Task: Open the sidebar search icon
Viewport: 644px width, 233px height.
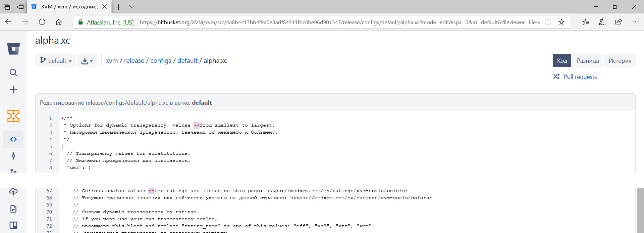Action: coord(13,73)
